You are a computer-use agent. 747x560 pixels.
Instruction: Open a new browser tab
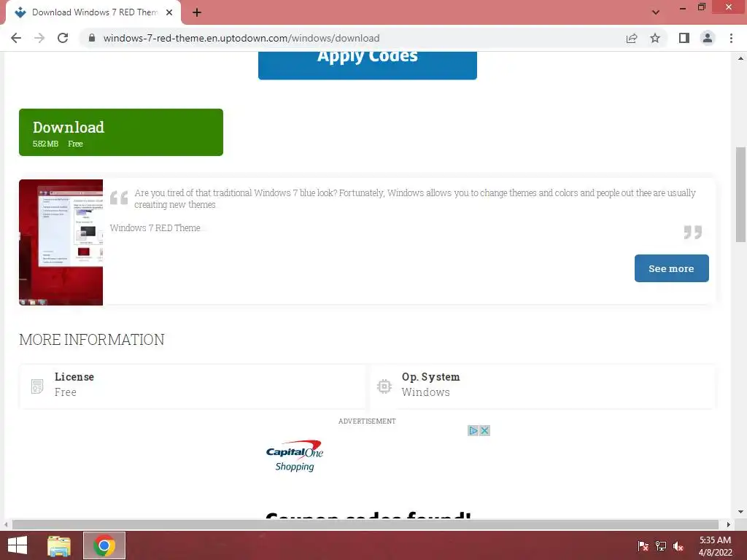(x=197, y=13)
